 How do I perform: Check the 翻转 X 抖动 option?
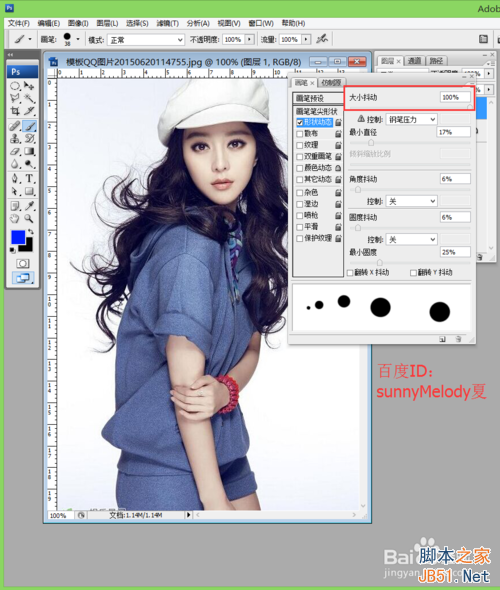(x=350, y=272)
